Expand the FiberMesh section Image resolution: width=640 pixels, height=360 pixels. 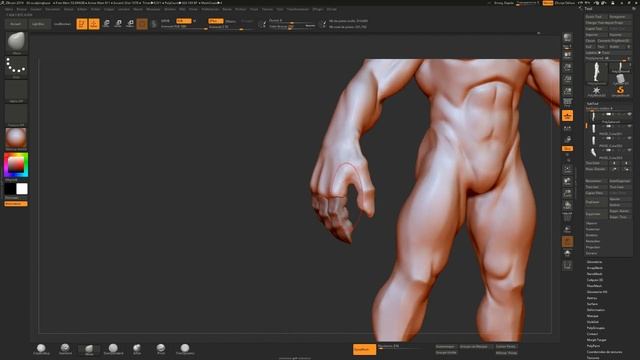tap(594, 286)
